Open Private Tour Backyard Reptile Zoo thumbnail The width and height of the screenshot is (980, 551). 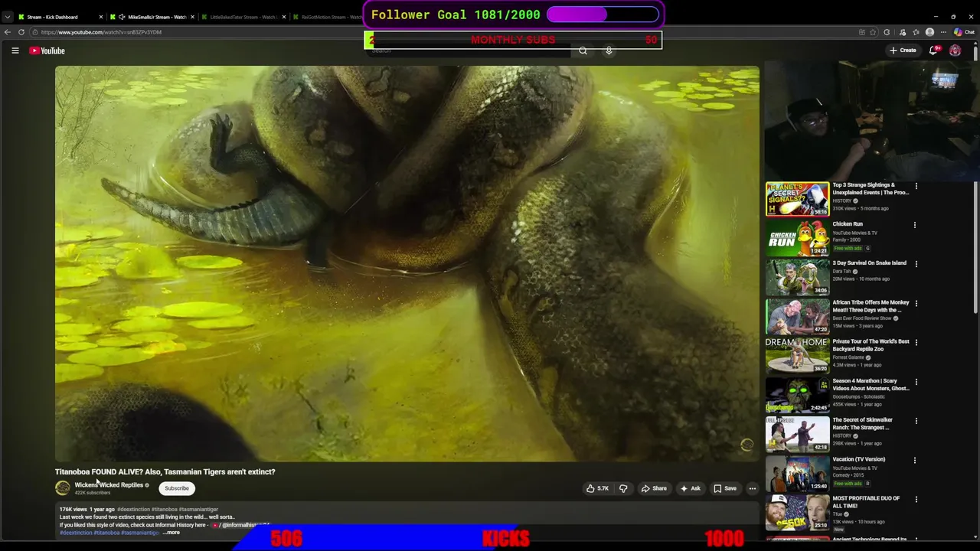pos(797,355)
